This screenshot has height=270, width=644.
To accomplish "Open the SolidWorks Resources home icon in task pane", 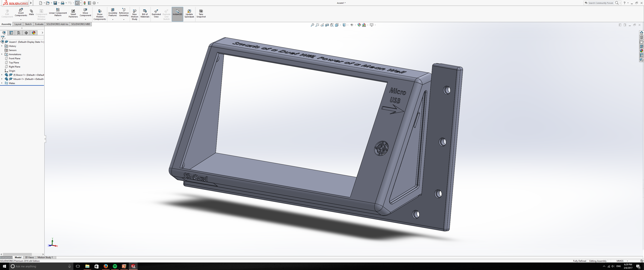I will [642, 33].
